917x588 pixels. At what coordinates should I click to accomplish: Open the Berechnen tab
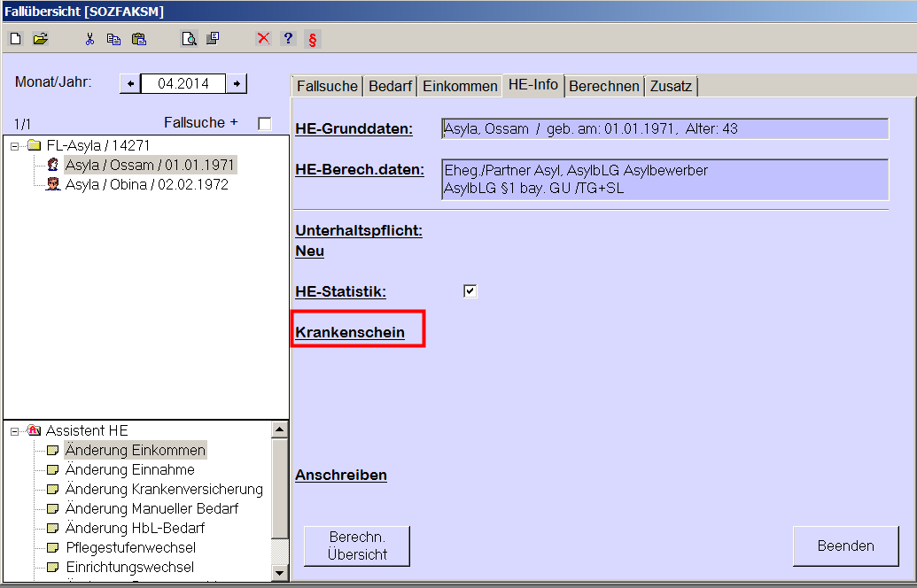click(604, 86)
